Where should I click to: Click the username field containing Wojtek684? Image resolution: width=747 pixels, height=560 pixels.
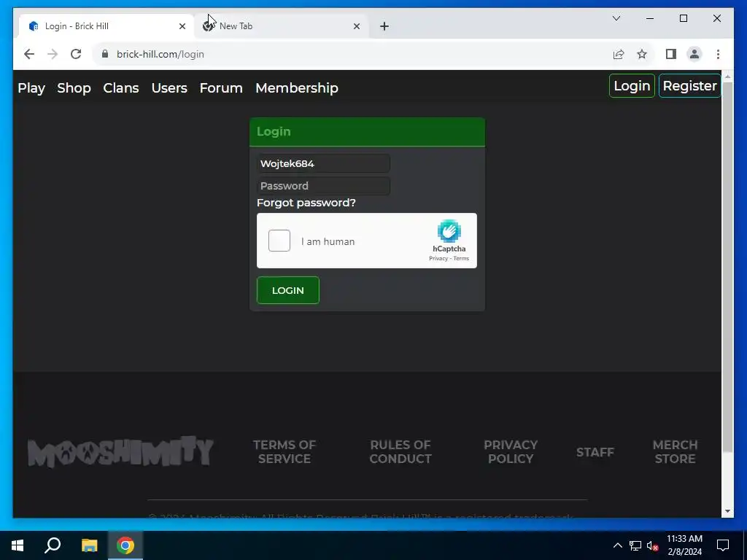[x=323, y=164]
